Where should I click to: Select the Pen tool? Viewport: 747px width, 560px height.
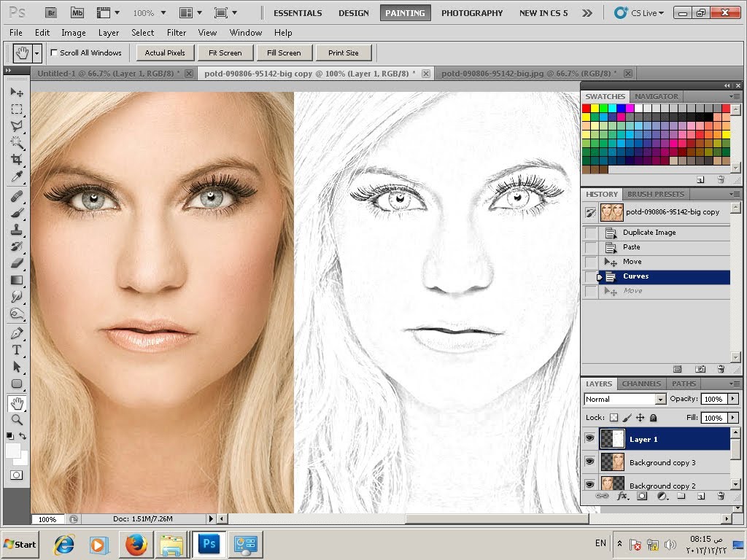pos(16,333)
